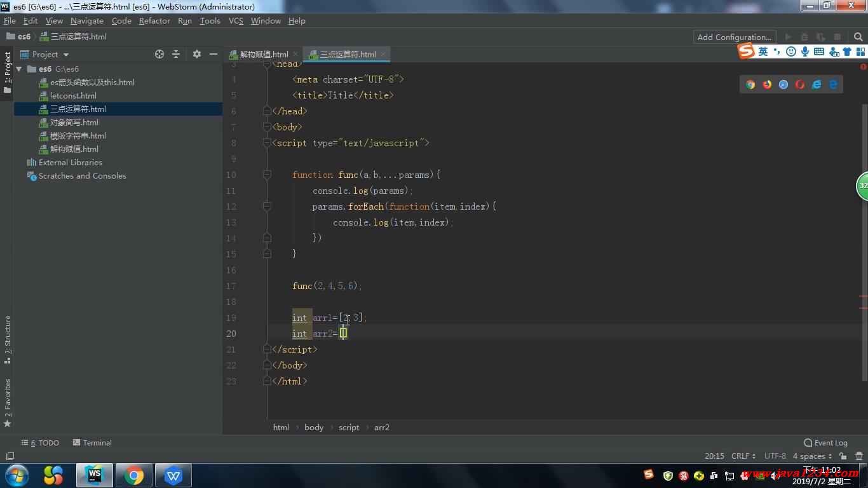The image size is (868, 488).
Task: Fold the forEach callback at line 12
Action: (267, 207)
